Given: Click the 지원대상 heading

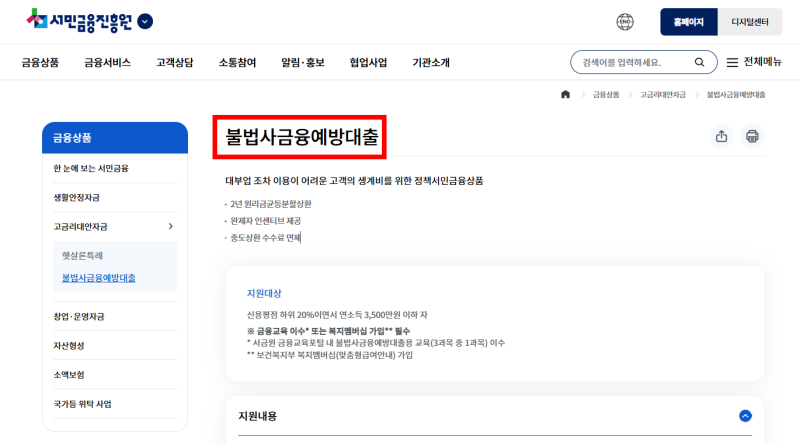Looking at the screenshot, I should tap(264, 293).
